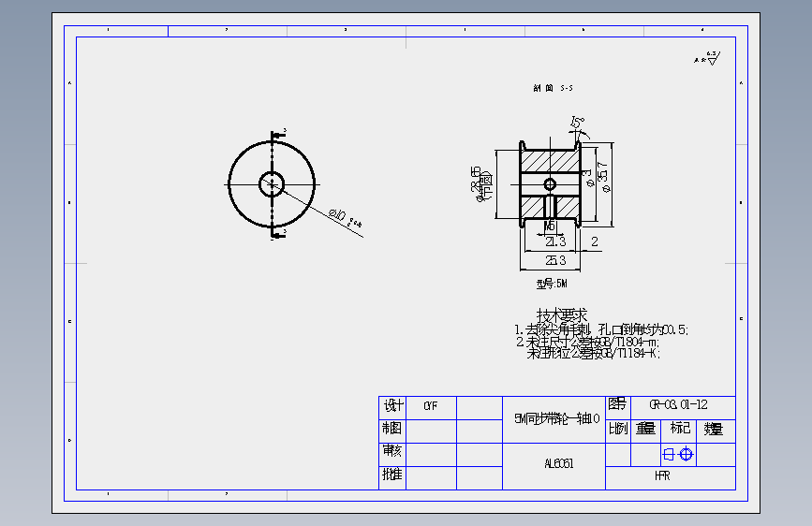This screenshot has height=526, width=812.
Task: Click the upper section cut arrow on front view
Action: pyautogui.click(x=278, y=135)
